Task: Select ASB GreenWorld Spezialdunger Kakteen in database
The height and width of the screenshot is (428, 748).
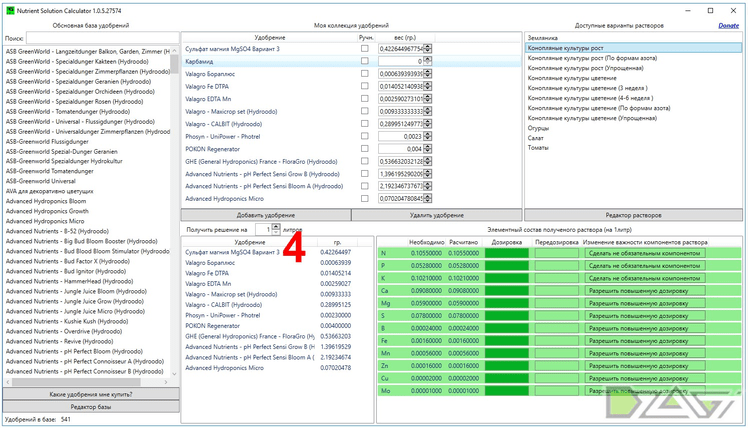Action: (77, 62)
